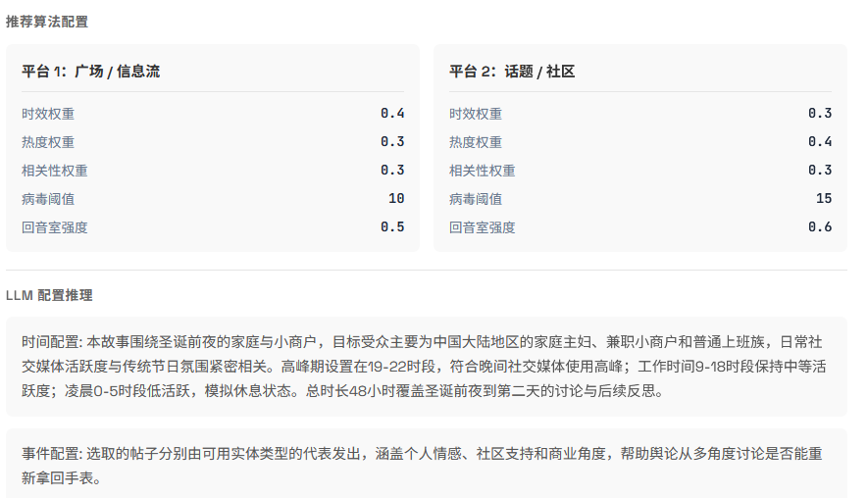Screen dimensions: 868x498
Task: Click 回音室强度 value 0.6 in 平台 2
Action: point(820,227)
